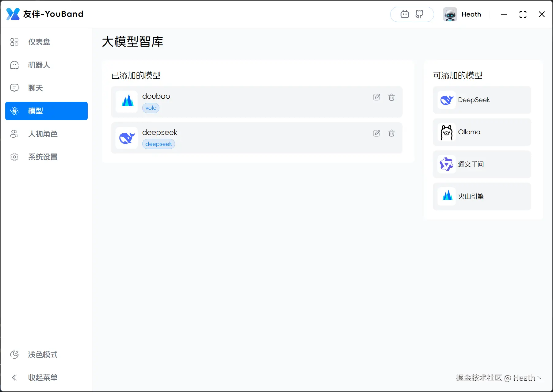Click the Heath robot avatar

(450, 14)
